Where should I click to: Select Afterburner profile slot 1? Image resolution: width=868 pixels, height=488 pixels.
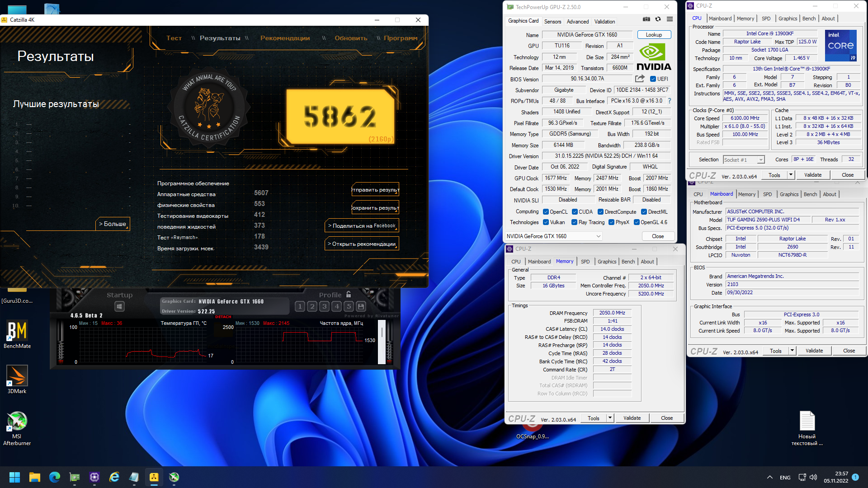[300, 306]
